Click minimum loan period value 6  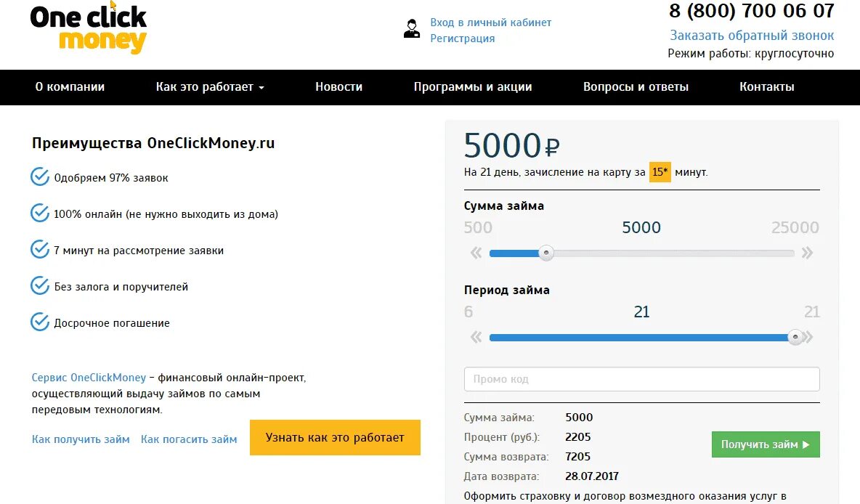[468, 312]
